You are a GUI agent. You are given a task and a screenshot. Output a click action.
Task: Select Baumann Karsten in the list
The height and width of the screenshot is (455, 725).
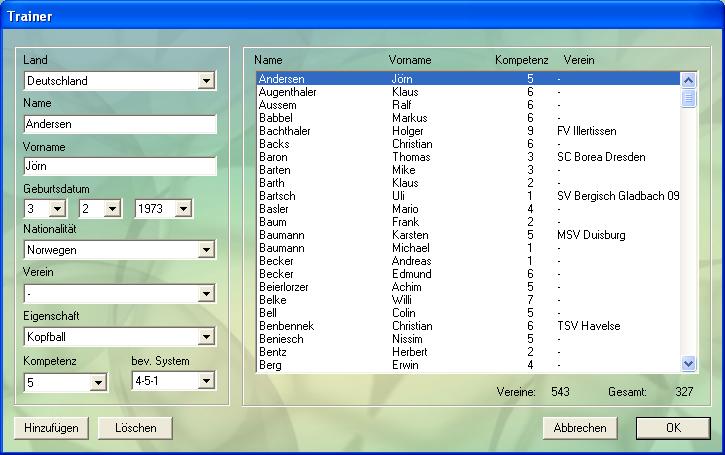click(468, 235)
